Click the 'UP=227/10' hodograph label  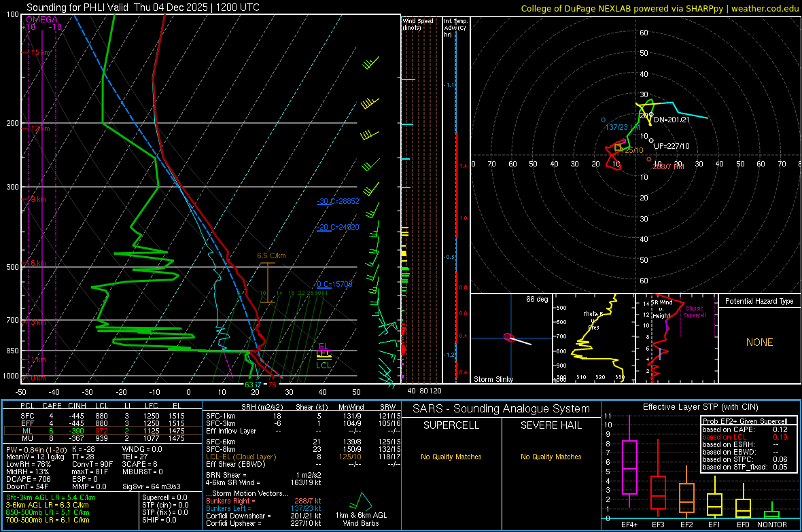click(x=672, y=146)
